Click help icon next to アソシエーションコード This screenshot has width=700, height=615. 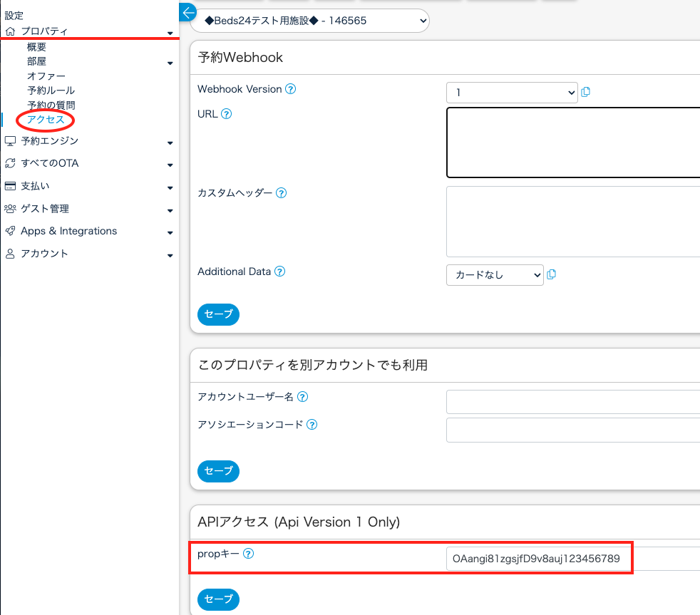point(312,425)
